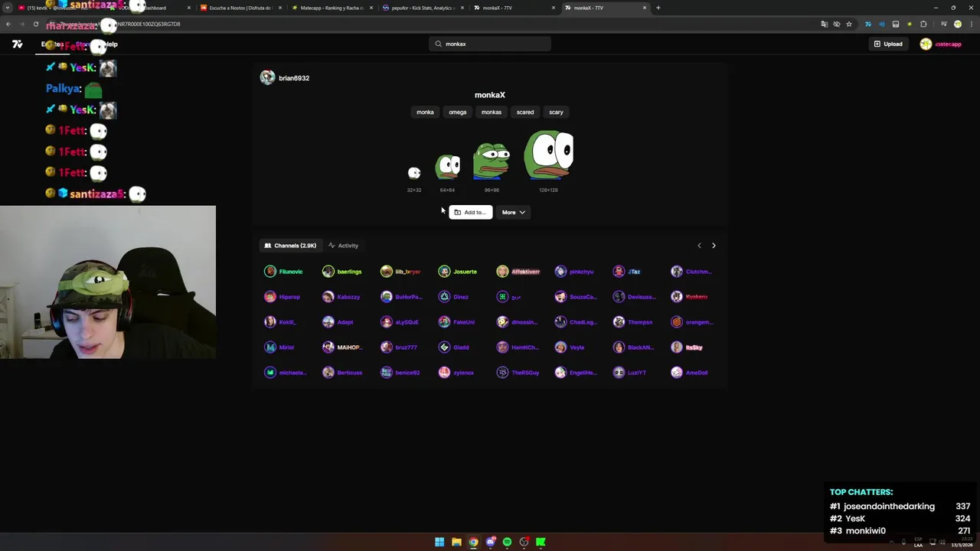980x551 pixels.
Task: Open channel zylenox
Action: (456, 373)
